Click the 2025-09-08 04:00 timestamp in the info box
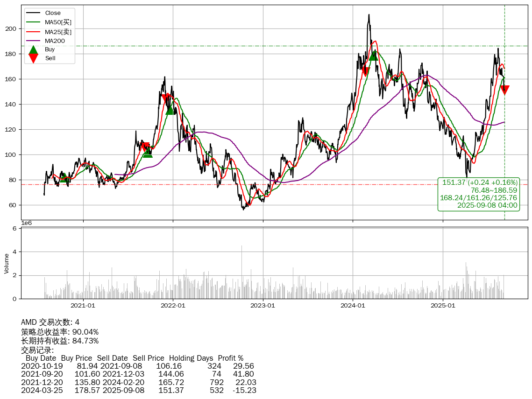 tap(487, 205)
